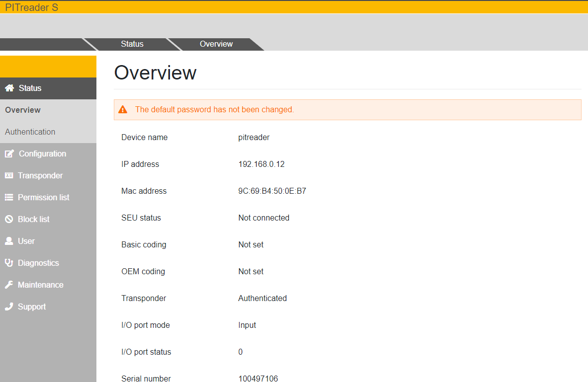Click the Basic coding label
The width and height of the screenshot is (588, 382).
pyautogui.click(x=144, y=245)
